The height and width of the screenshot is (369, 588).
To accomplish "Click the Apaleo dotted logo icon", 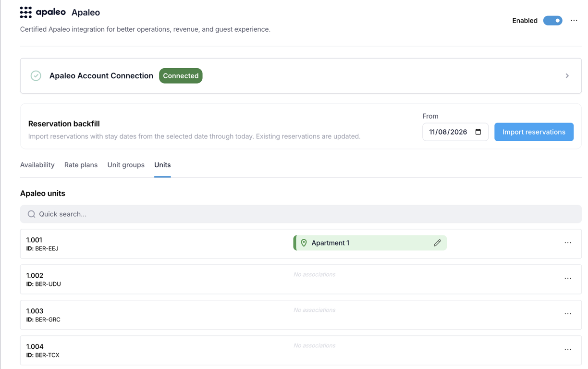I will tap(26, 12).
